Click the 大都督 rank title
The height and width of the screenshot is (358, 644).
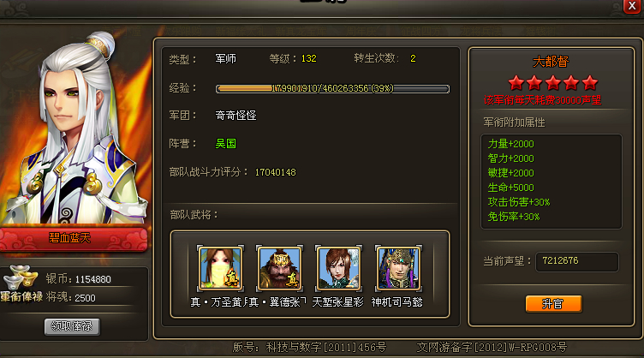551,62
